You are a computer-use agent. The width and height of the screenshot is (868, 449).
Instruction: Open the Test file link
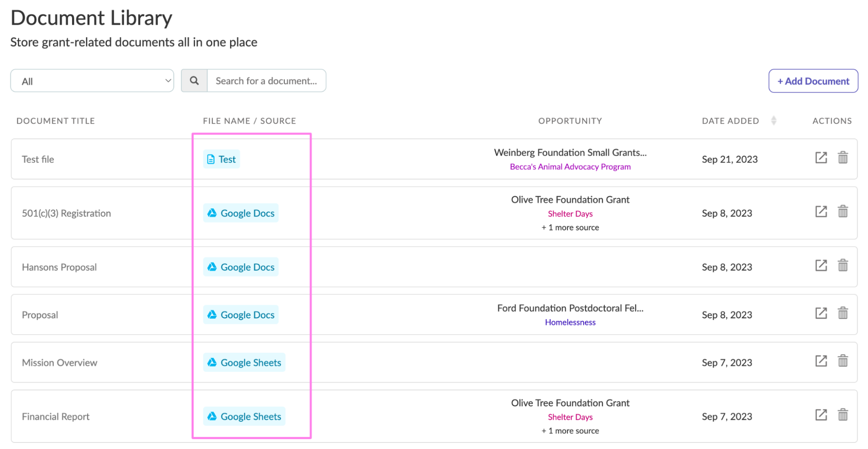221,159
